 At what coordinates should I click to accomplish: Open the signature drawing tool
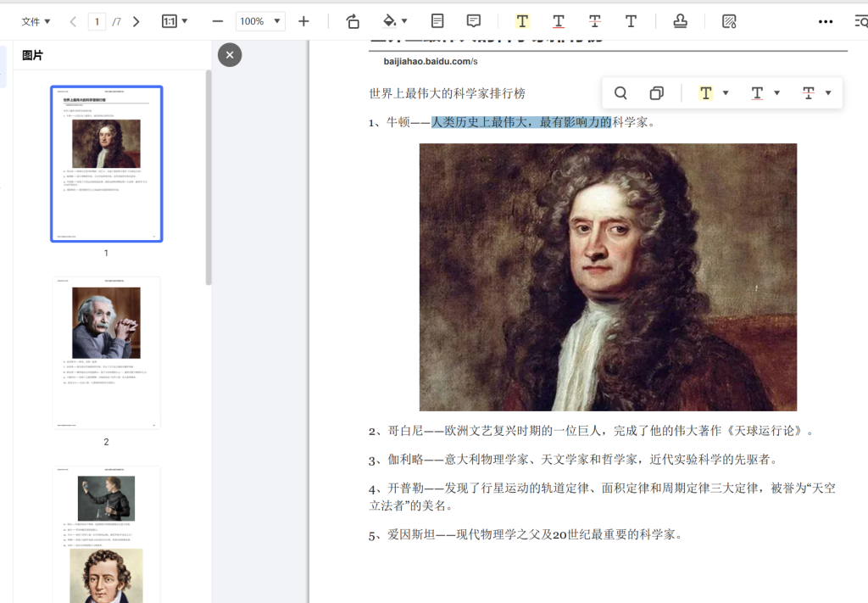click(729, 21)
